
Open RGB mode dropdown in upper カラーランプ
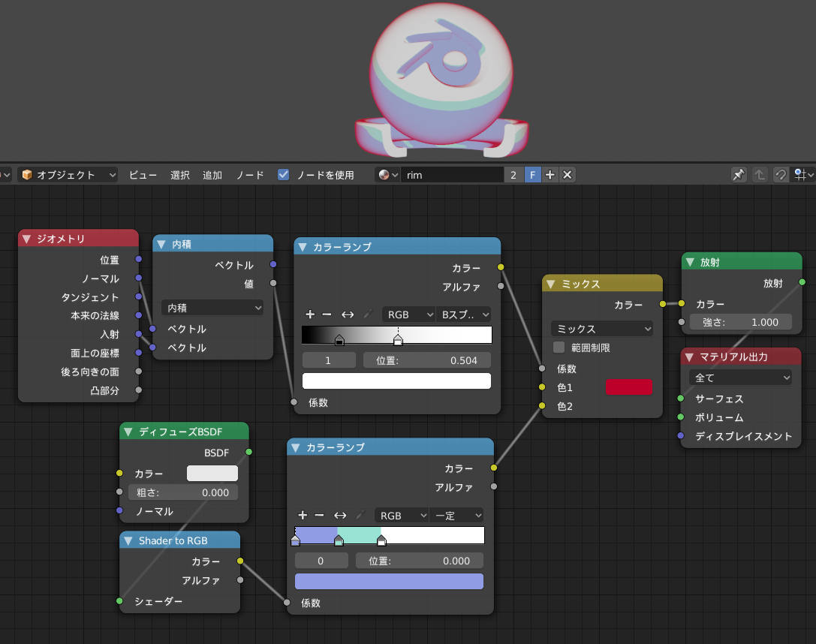(x=408, y=314)
